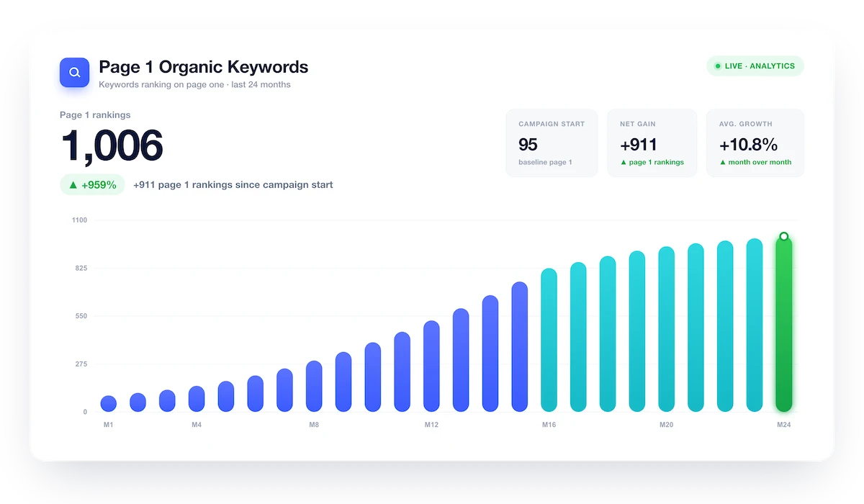This screenshot has height=504, width=864.
Task: Click the 95 baseline value
Action: coord(528,144)
